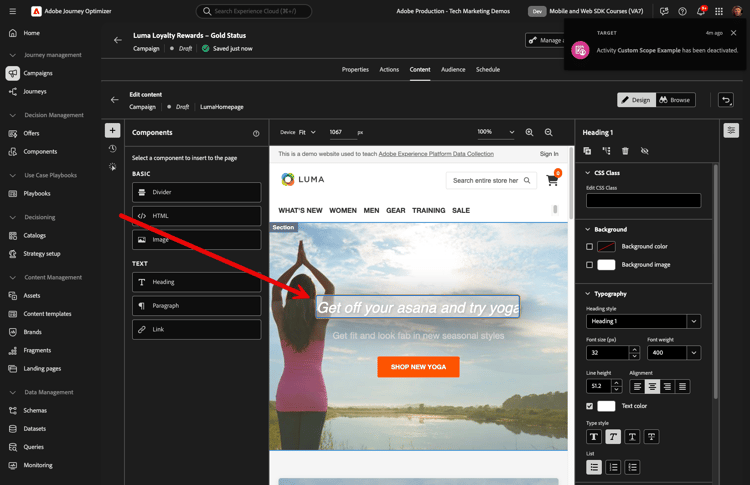Go back from Luma Loyalty Rewards campaign
This screenshot has width=750, height=485.
point(118,40)
